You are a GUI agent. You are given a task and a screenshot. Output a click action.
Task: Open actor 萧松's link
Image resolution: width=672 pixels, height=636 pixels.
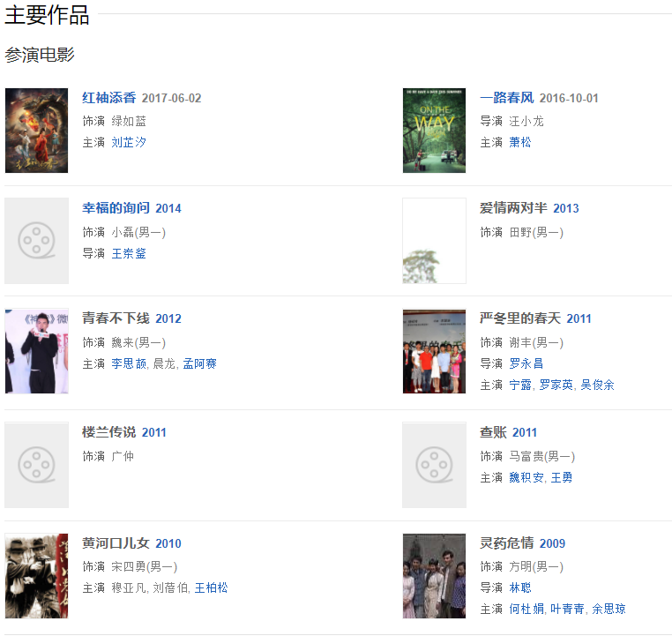pos(519,142)
